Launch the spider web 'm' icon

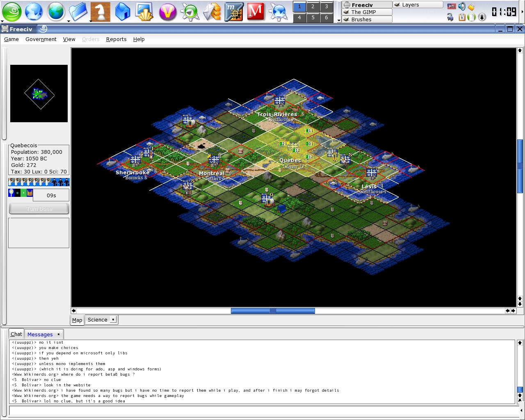[234, 11]
